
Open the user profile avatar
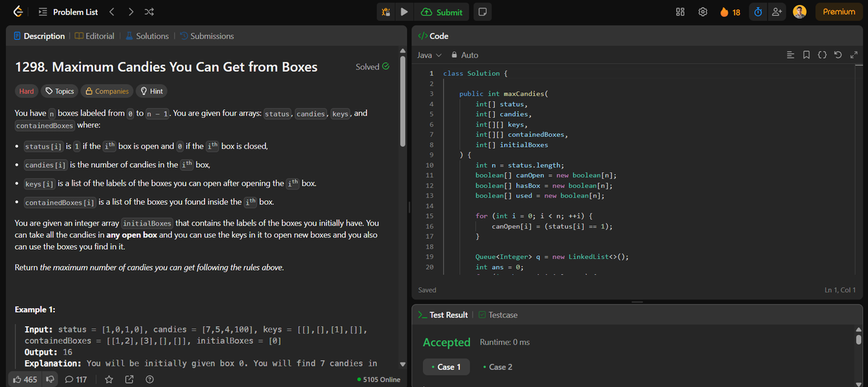click(800, 12)
